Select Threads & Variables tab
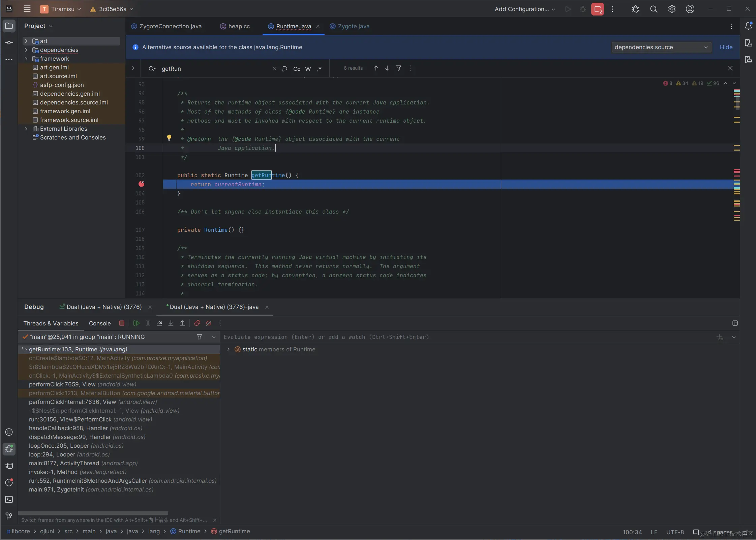 51,323
